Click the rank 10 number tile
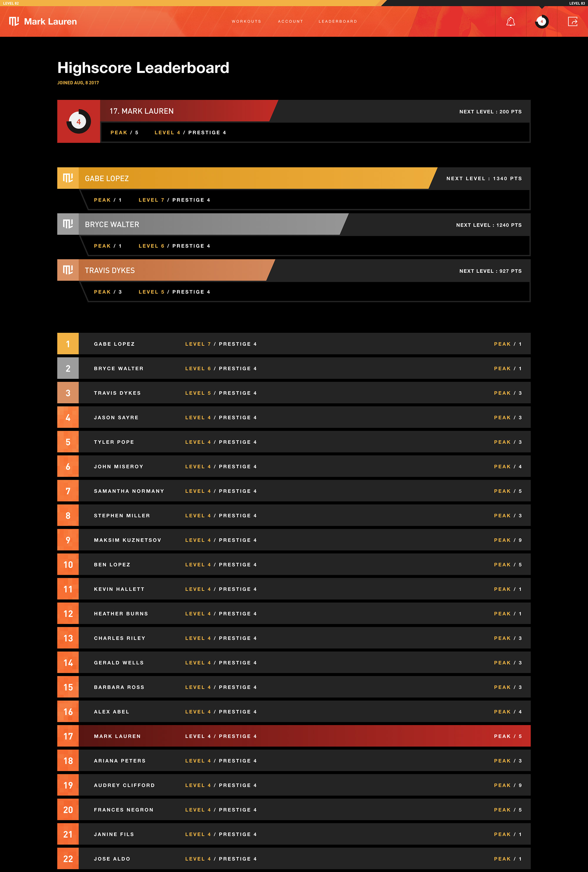588x872 pixels. [68, 564]
